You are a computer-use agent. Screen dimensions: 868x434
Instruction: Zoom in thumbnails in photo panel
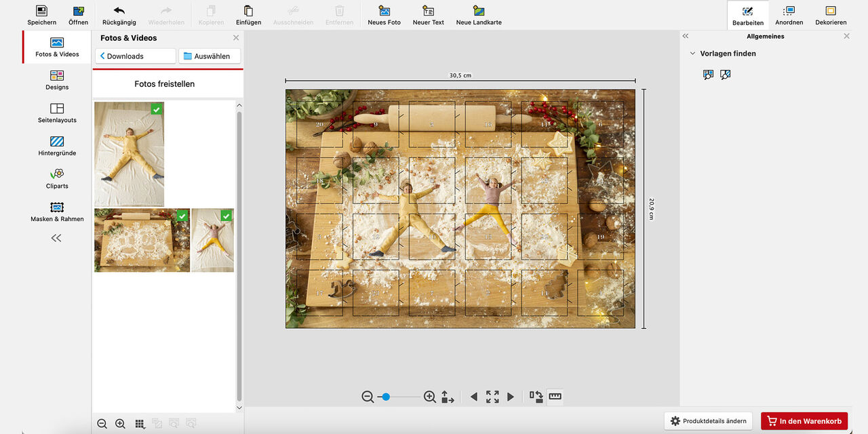tap(120, 424)
